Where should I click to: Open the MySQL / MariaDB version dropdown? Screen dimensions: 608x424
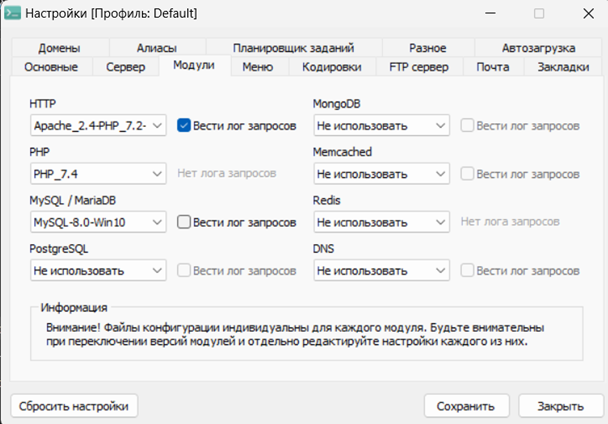coord(98,222)
